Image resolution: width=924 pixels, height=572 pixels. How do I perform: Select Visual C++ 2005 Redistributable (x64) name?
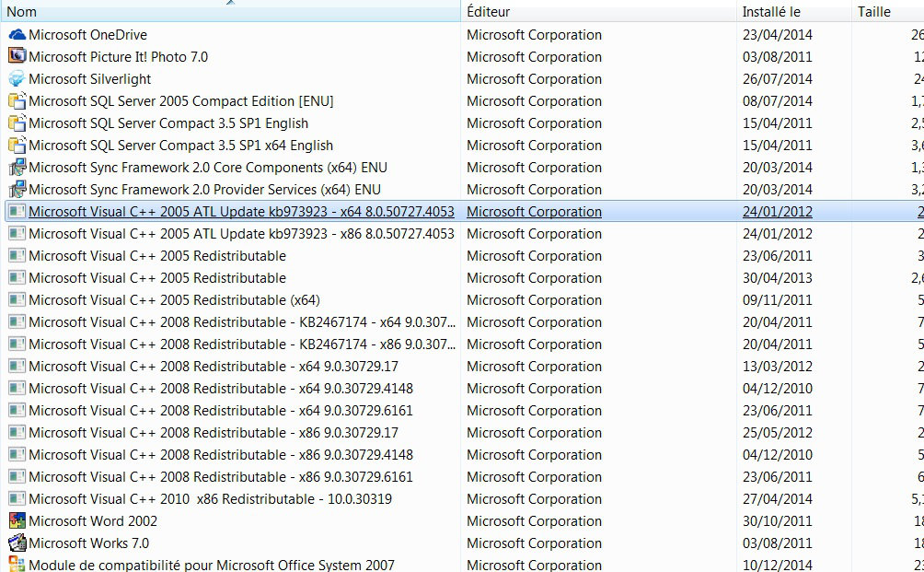coord(175,300)
